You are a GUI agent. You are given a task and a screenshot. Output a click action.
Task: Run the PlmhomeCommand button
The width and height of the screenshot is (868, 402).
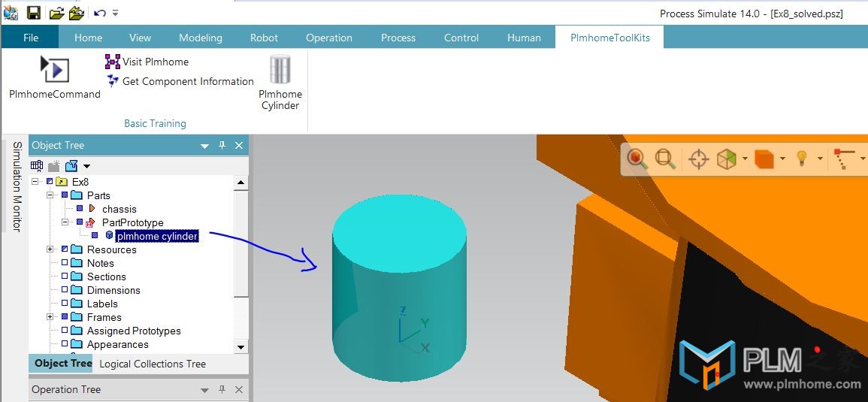(x=55, y=77)
